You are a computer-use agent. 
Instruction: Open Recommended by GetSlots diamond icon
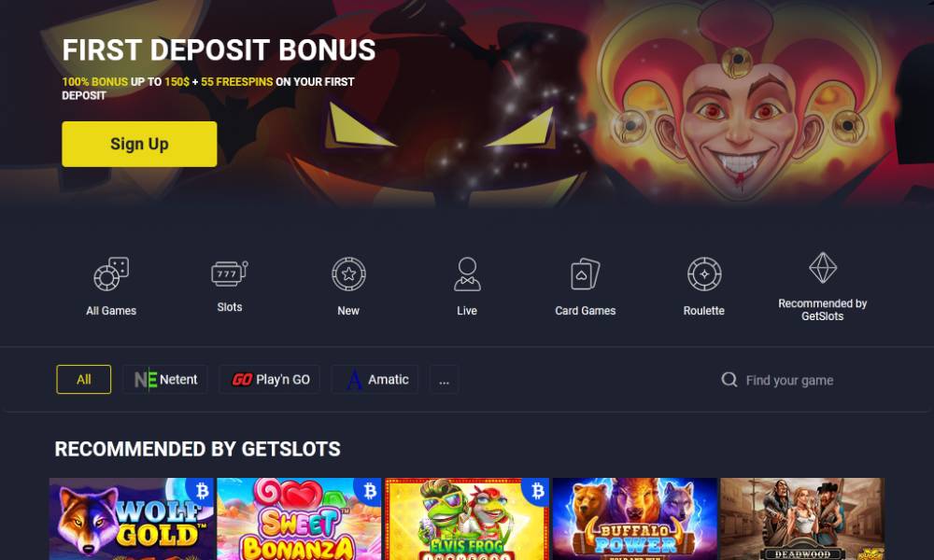coord(823,268)
